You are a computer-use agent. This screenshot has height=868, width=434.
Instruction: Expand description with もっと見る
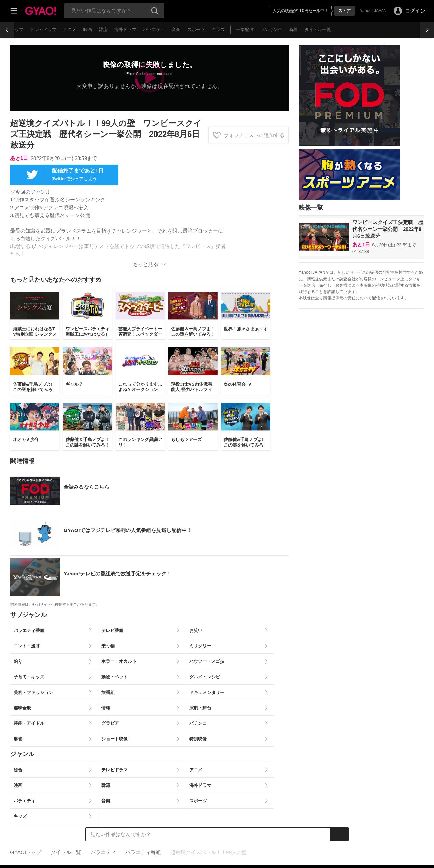(x=149, y=264)
